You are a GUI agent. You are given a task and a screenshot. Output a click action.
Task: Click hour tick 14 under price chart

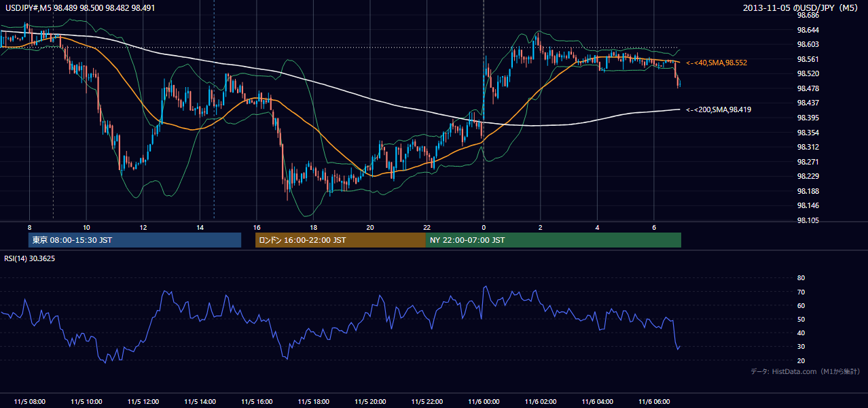point(200,227)
